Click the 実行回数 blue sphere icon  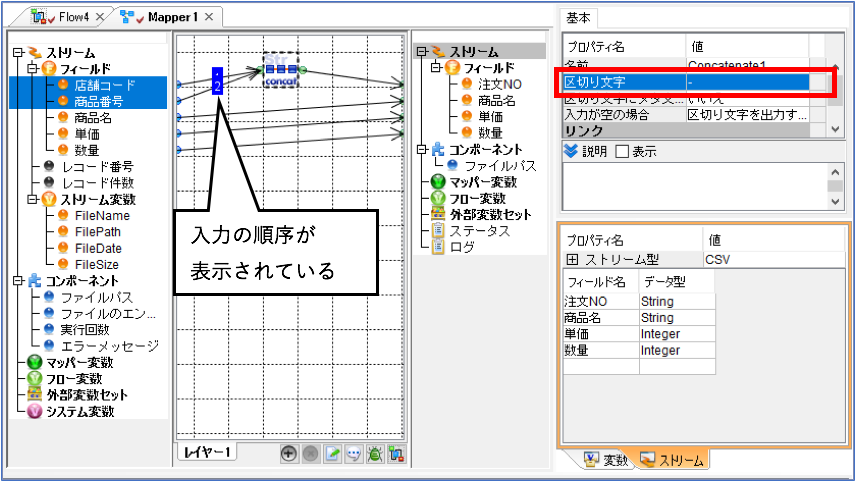coord(49,330)
